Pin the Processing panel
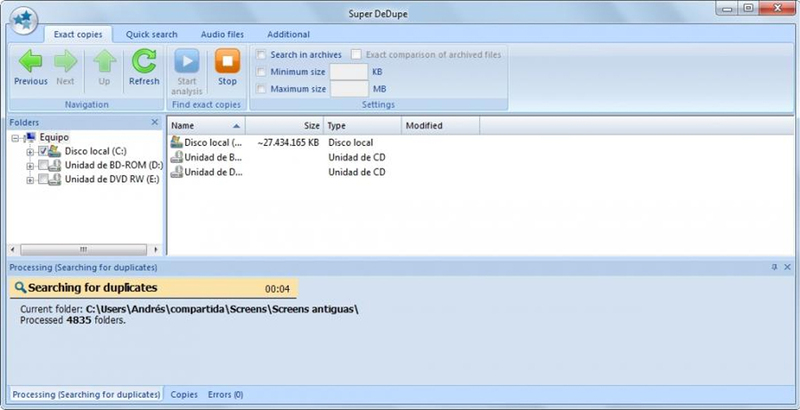Screen dimensions: 800x410 (774, 267)
